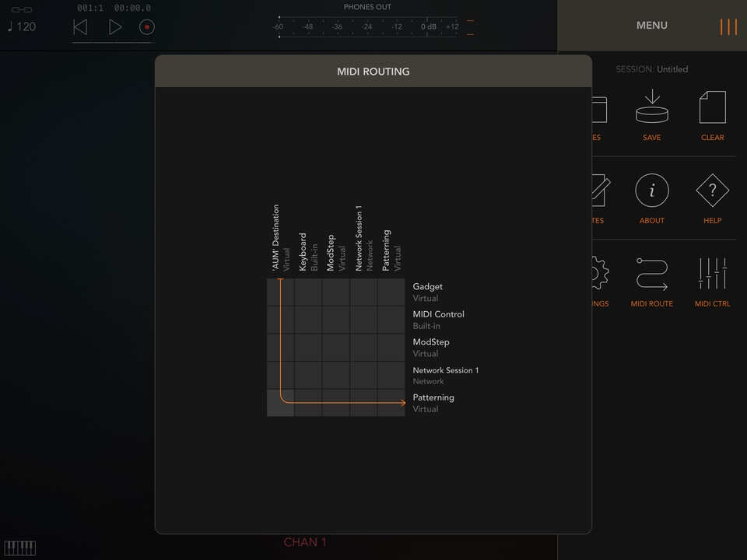Select the Network Session 1 source column header
The image size is (747, 560).
[363, 238]
